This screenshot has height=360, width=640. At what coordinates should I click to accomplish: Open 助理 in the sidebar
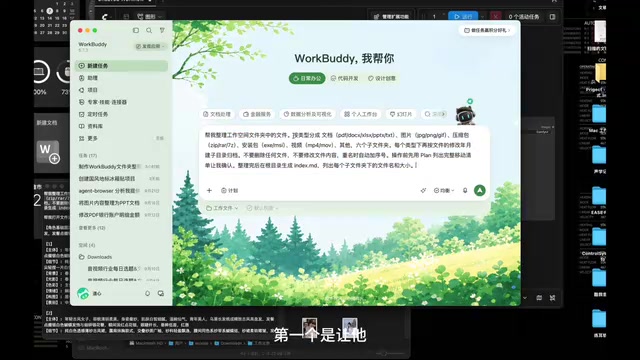coord(122,78)
